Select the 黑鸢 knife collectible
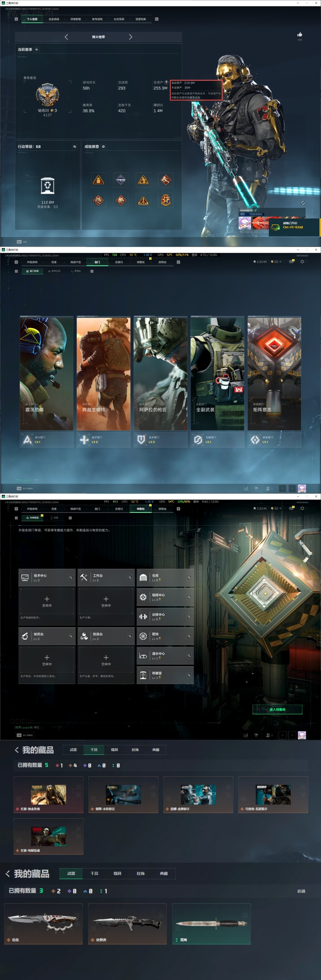Image resolution: width=321 pixels, height=980 pixels. [211, 924]
